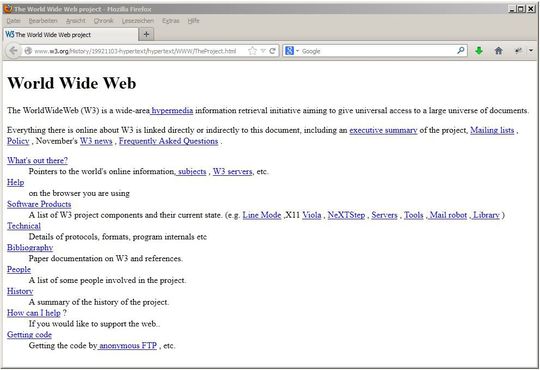This screenshot has height=370, width=540.
Task: Open a new tab with plus button
Action: 146,34
